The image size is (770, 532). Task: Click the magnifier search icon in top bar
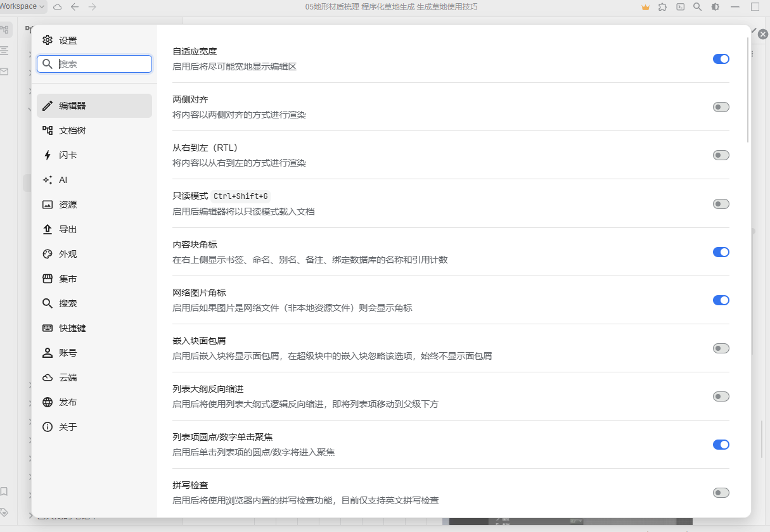(697, 7)
